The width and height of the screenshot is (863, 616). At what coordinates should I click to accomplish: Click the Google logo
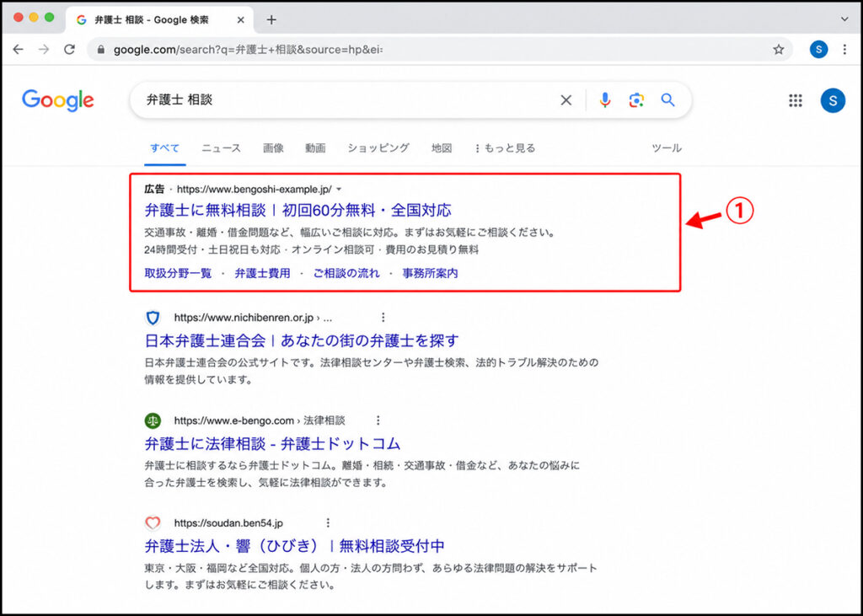pyautogui.click(x=58, y=100)
